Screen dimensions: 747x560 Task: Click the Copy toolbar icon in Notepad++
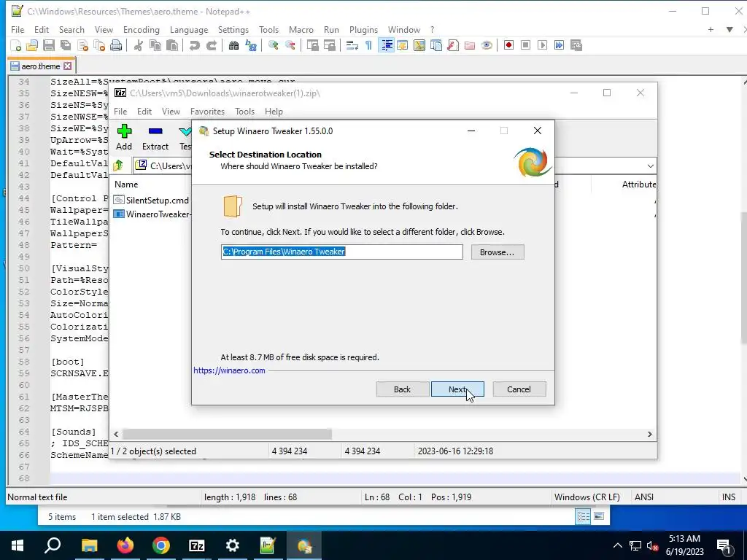click(155, 45)
